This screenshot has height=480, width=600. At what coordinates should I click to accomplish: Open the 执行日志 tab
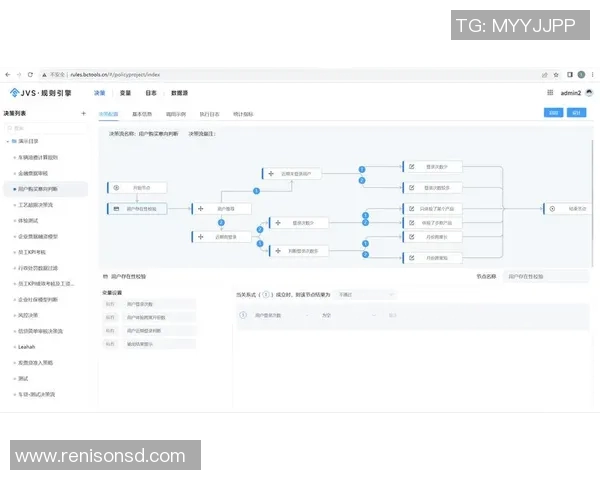(x=210, y=114)
